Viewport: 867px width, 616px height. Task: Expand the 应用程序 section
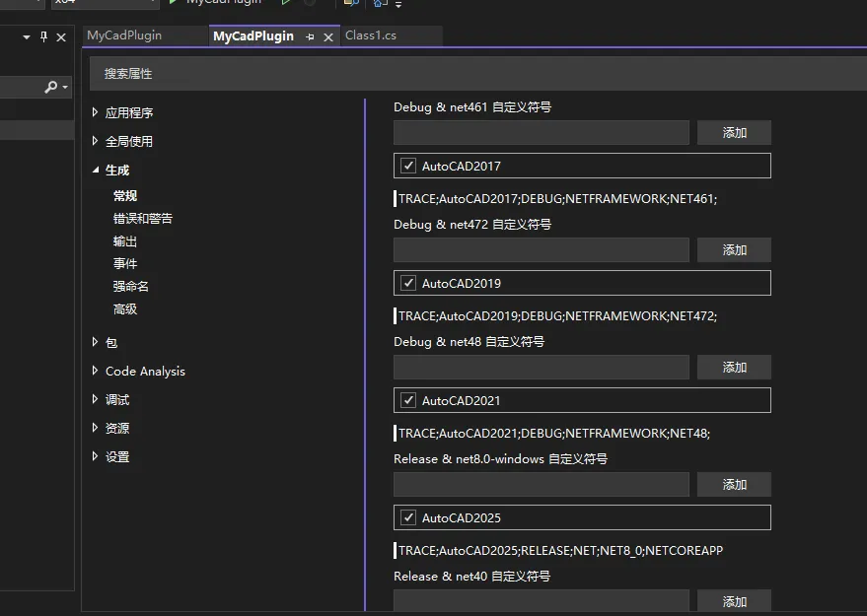pos(95,112)
